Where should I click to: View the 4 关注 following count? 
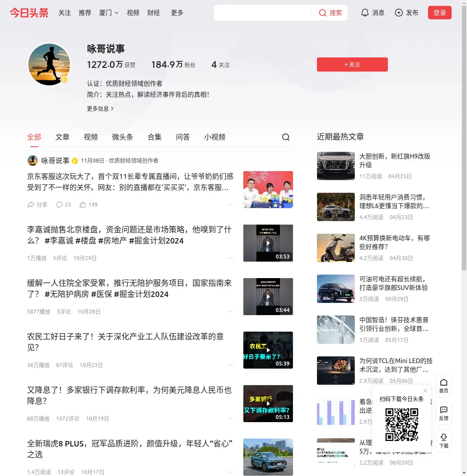[221, 65]
